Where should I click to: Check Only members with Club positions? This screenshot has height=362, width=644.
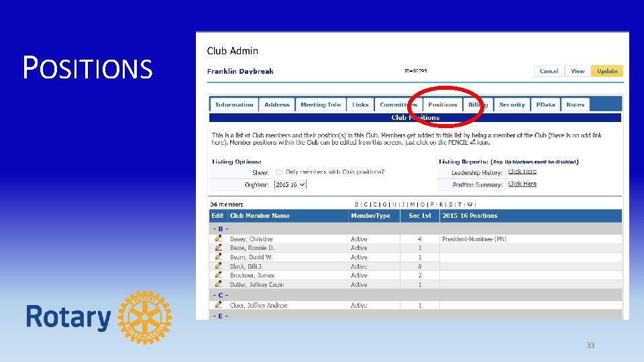279,172
